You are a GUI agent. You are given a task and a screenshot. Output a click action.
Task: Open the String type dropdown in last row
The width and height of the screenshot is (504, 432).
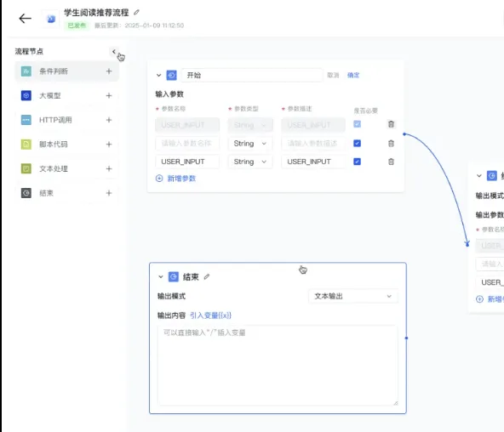[250, 162]
